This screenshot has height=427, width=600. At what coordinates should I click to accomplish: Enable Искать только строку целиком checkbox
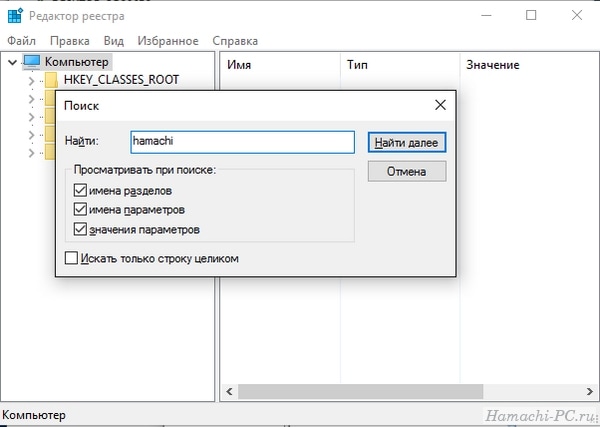[71, 258]
